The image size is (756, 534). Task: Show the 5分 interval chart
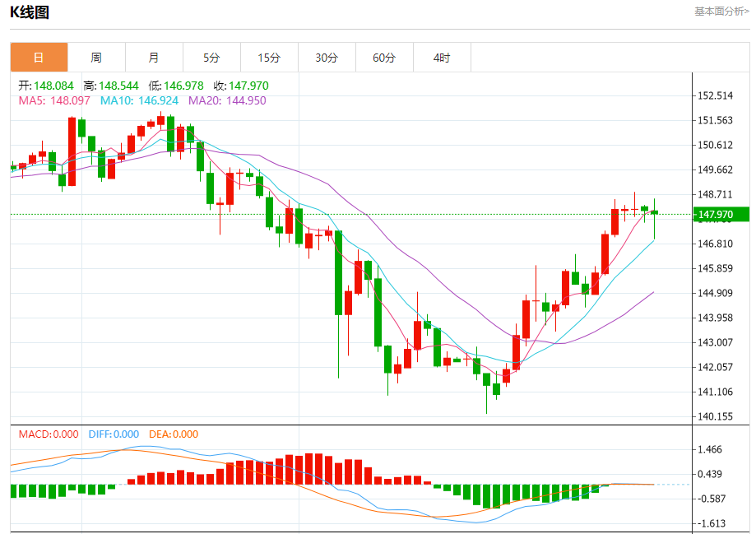click(x=211, y=58)
